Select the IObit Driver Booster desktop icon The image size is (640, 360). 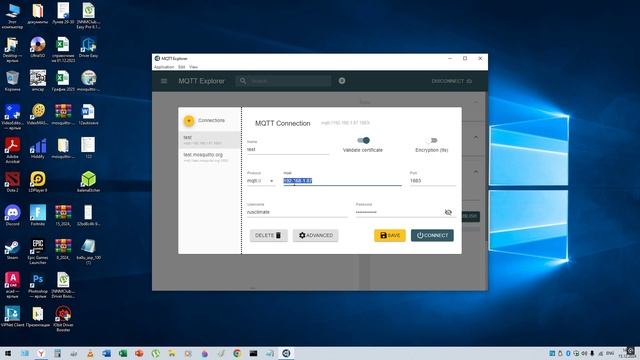(x=63, y=319)
